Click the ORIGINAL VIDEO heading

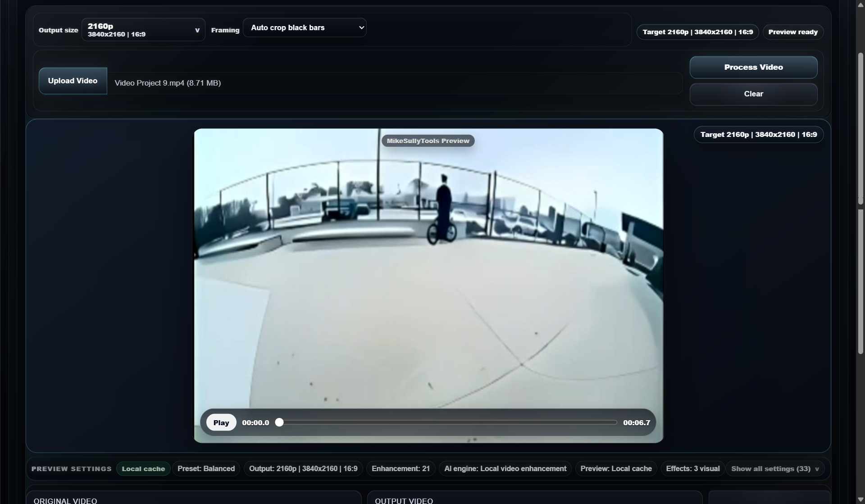pos(65,500)
